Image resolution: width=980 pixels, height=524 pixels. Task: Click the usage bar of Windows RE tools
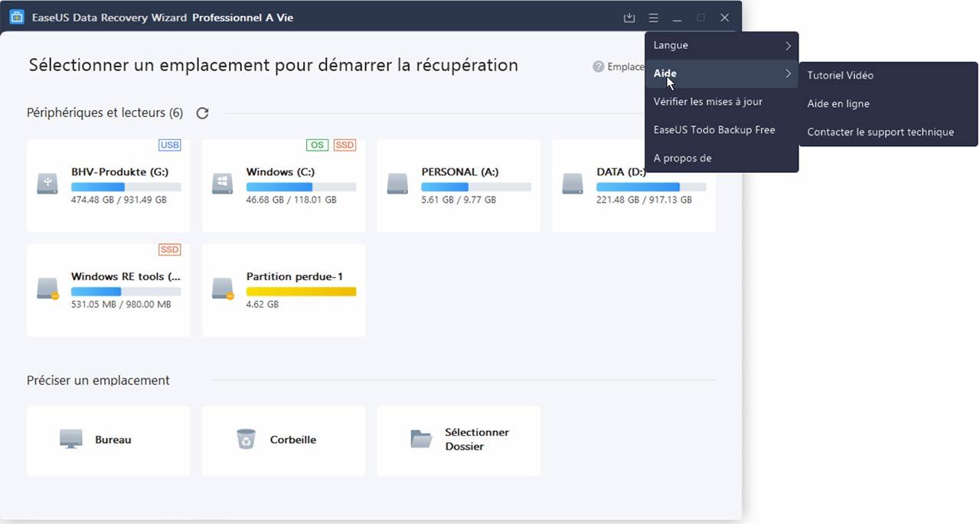126,291
